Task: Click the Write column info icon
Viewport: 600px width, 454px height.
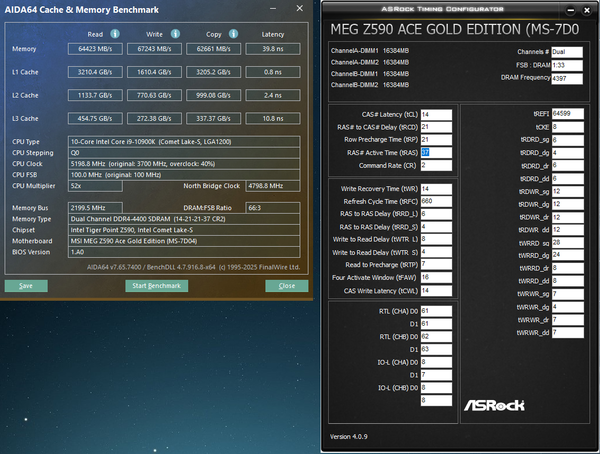Action: pyautogui.click(x=175, y=34)
